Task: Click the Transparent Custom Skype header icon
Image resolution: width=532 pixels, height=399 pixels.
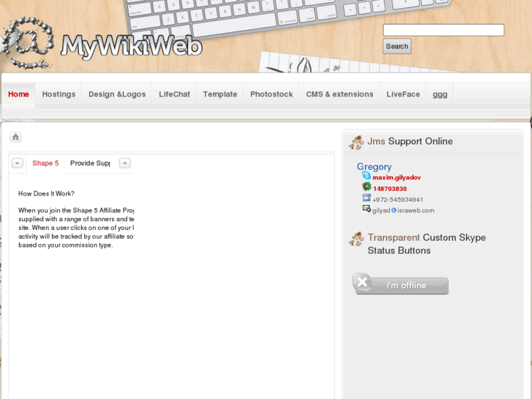Action: [356, 239]
